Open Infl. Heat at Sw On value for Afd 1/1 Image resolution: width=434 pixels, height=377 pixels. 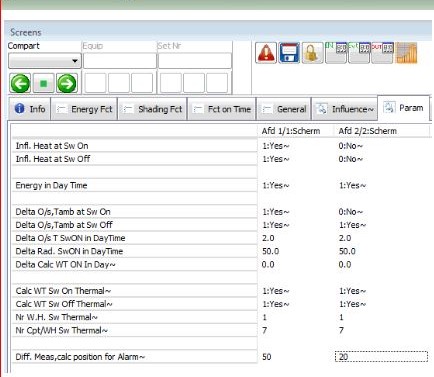(276, 146)
